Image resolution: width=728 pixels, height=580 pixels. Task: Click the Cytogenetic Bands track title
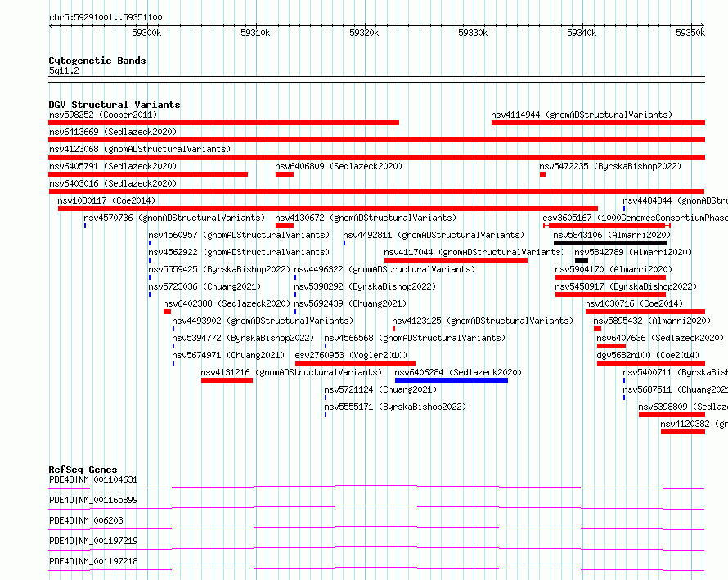(x=97, y=61)
